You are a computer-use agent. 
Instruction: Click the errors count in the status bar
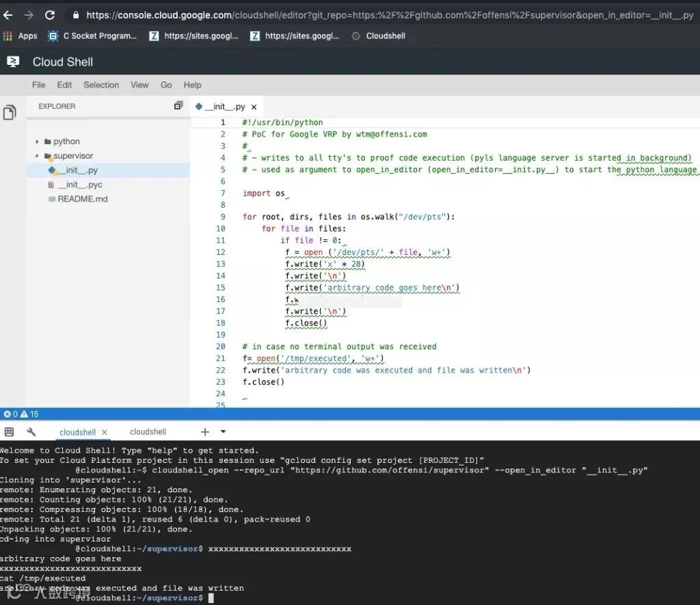(11, 414)
